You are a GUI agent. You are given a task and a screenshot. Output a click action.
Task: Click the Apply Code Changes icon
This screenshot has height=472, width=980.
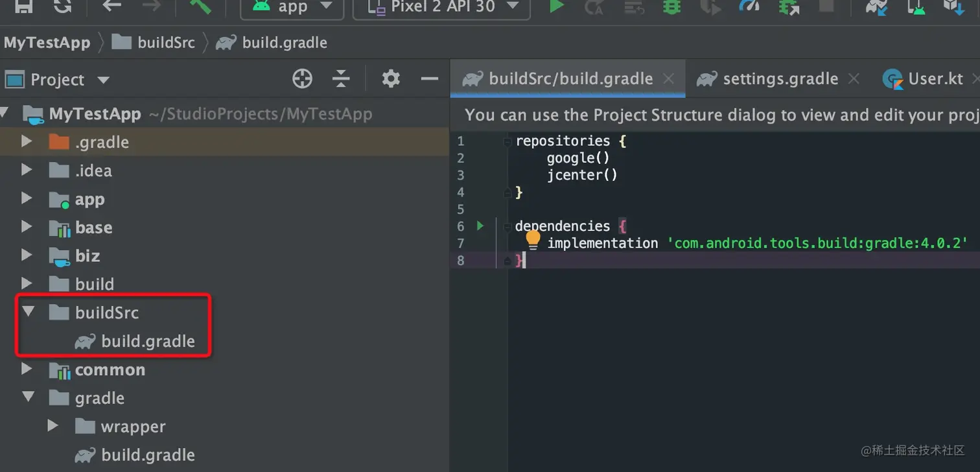pyautogui.click(x=633, y=6)
